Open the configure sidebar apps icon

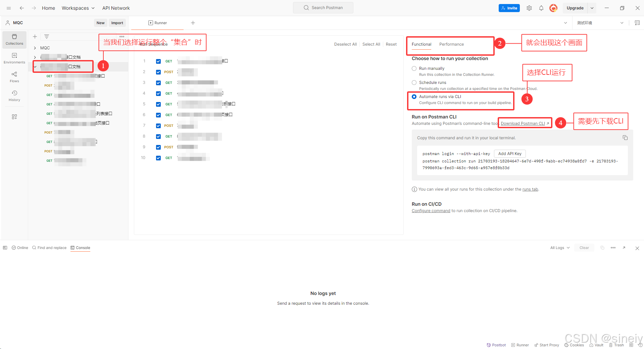point(14,117)
